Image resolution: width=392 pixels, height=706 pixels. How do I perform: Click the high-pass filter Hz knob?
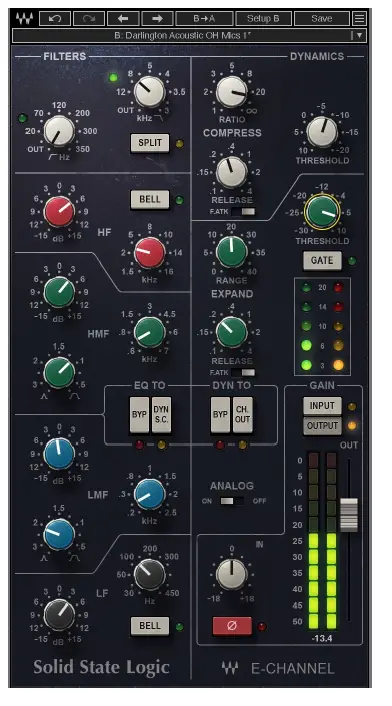tap(59, 131)
